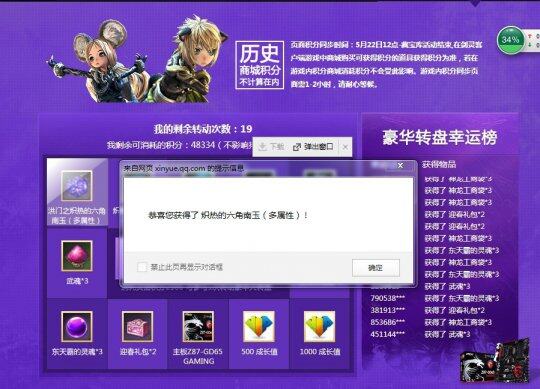
Task: Check the 禁止此页再显示对话框 checkbox
Action: coord(142,267)
